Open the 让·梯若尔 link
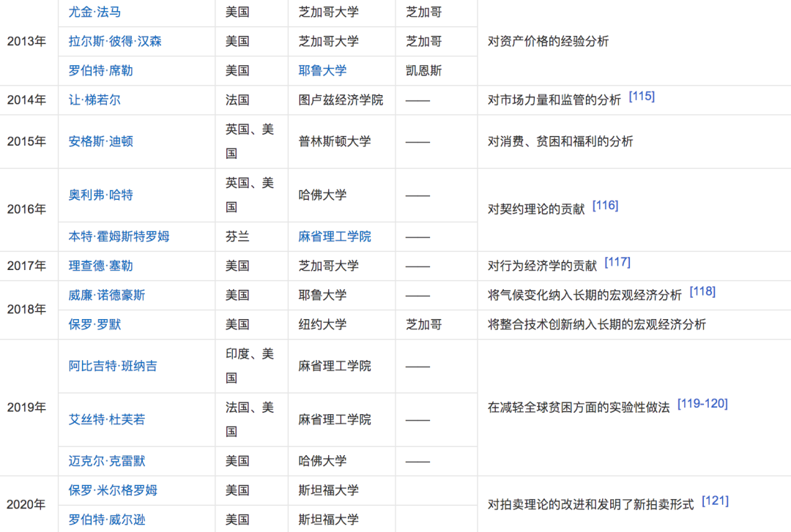791x532 pixels. [x=94, y=100]
